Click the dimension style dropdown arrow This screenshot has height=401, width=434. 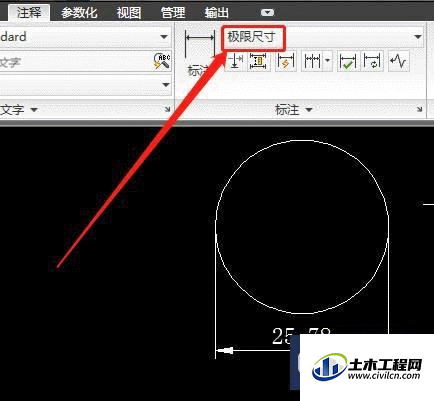(x=418, y=37)
